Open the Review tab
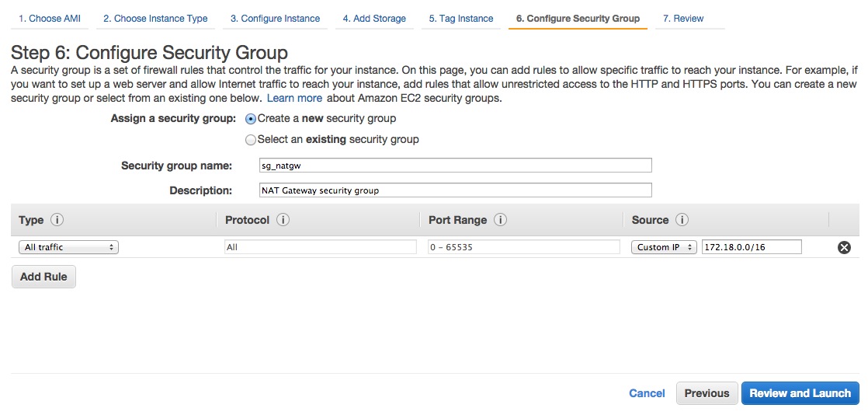868x415 pixels. click(683, 19)
